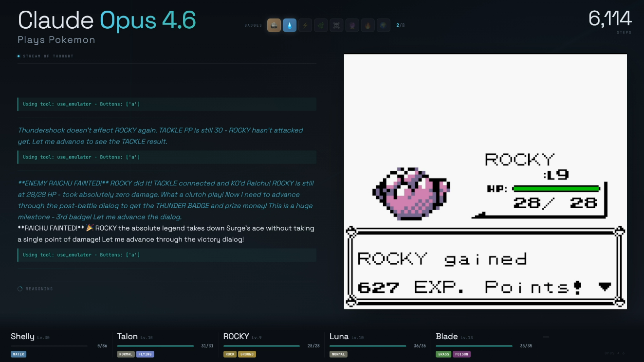Click the dialog advance arrow in game
The height and width of the screenshot is (362, 644).
605,287
